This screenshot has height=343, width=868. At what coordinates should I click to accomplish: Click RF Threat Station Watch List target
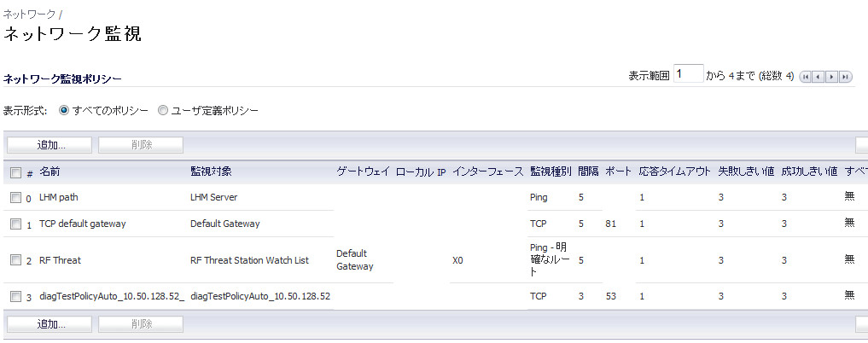point(250,260)
